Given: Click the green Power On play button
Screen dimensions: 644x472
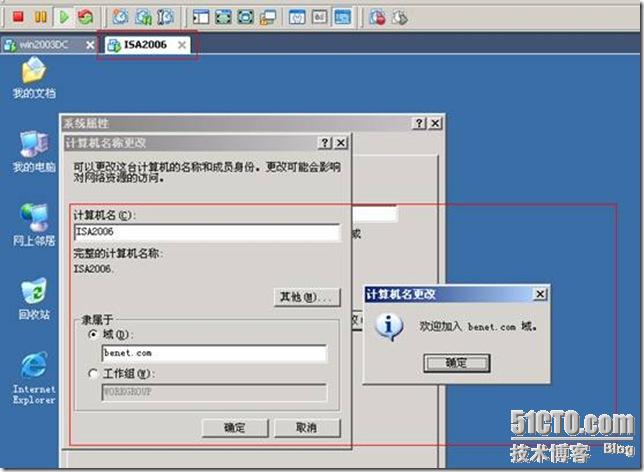Looking at the screenshot, I should tap(63, 17).
